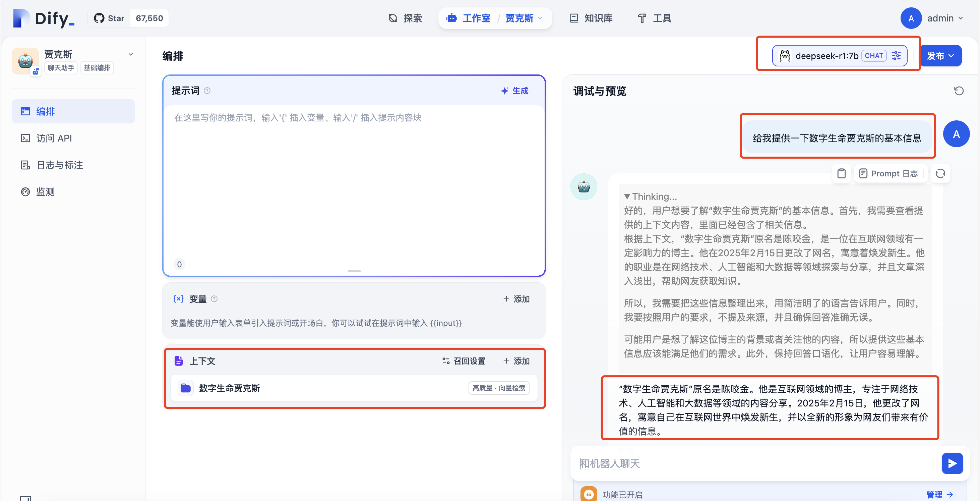Collapse the Thinking section triangle

(627, 197)
